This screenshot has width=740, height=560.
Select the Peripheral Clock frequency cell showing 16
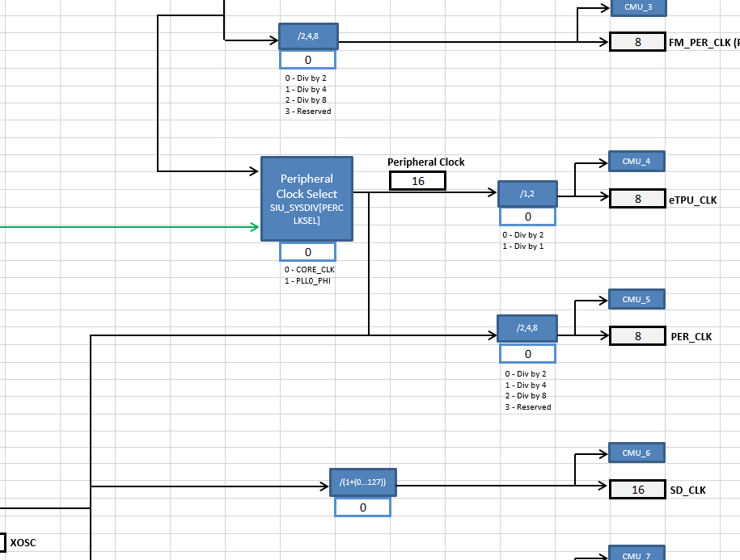[417, 180]
